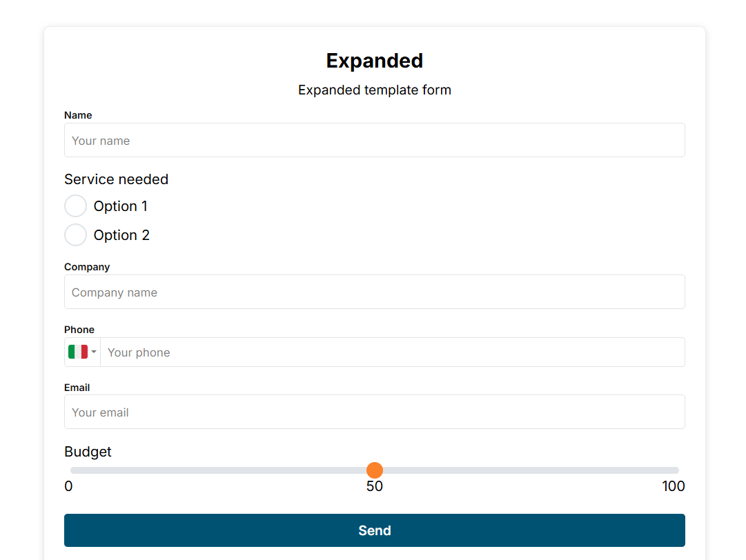Click the orange Budget slider handle
This screenshot has width=746, height=560.
pyautogui.click(x=375, y=470)
